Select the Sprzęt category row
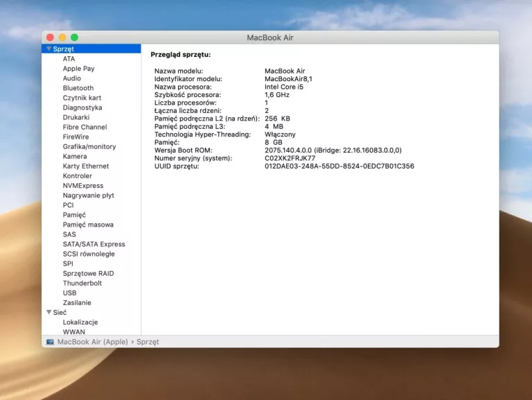Screen dimensions: 532x400 91,49
